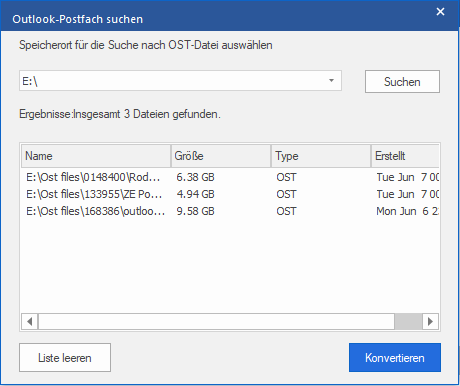Click the empty area of results list
The image size is (460, 386).
coord(230,267)
